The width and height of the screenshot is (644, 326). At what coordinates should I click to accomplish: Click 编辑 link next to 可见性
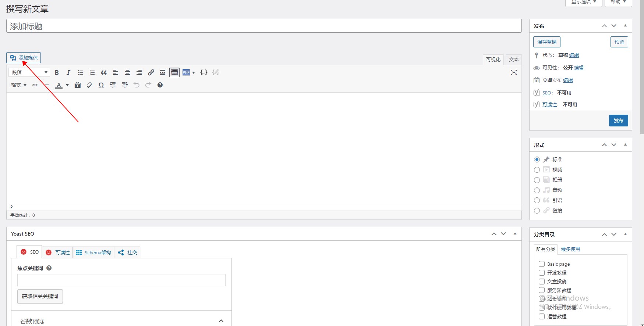[x=579, y=68]
